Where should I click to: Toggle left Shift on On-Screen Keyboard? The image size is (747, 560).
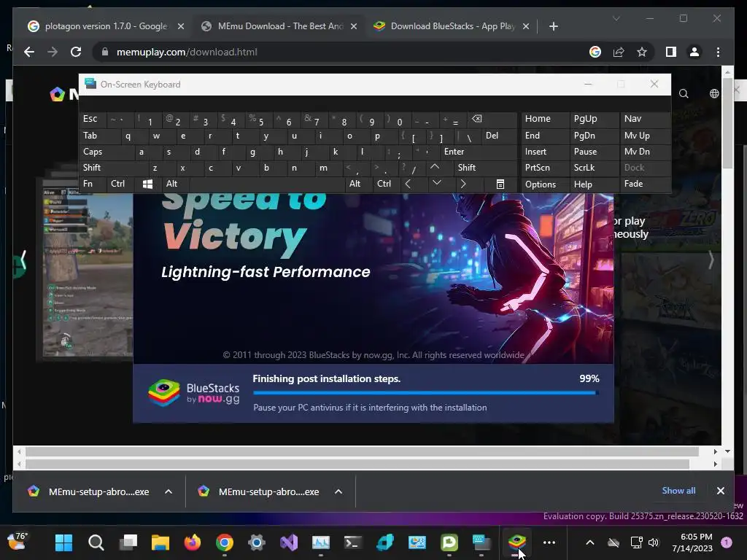coord(114,168)
